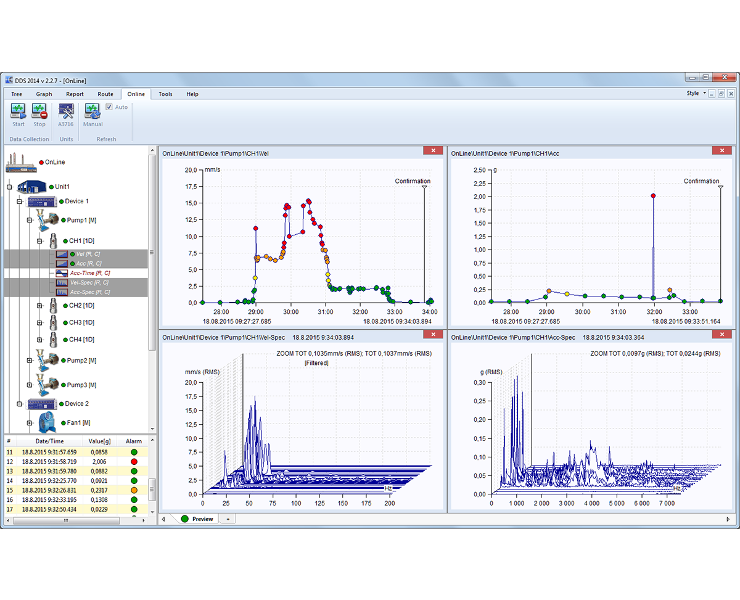Viewport: 740px width, 600px height.
Task: Toggle the Auto refresh checkbox
Action: tap(109, 107)
